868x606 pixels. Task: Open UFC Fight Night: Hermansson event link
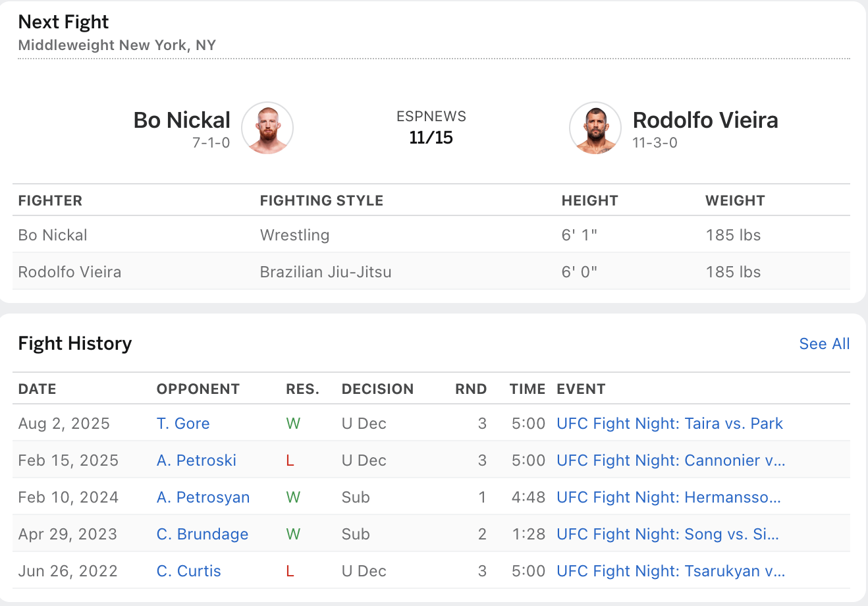point(668,497)
